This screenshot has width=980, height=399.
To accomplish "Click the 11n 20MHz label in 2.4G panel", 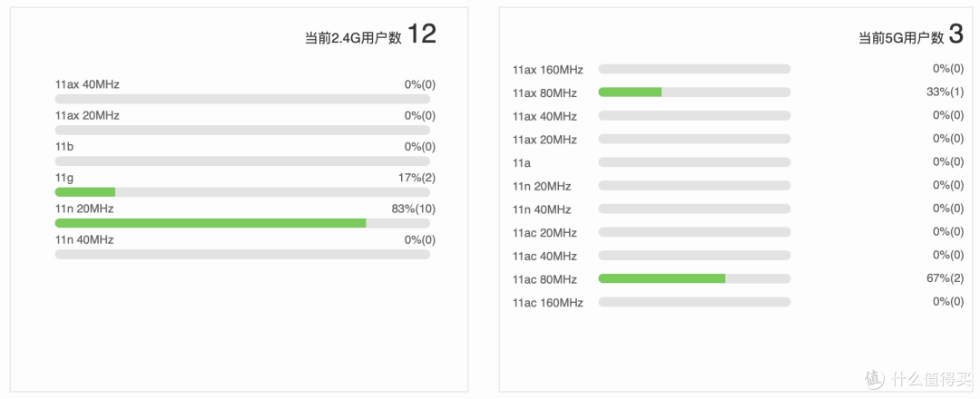I will [x=84, y=209].
